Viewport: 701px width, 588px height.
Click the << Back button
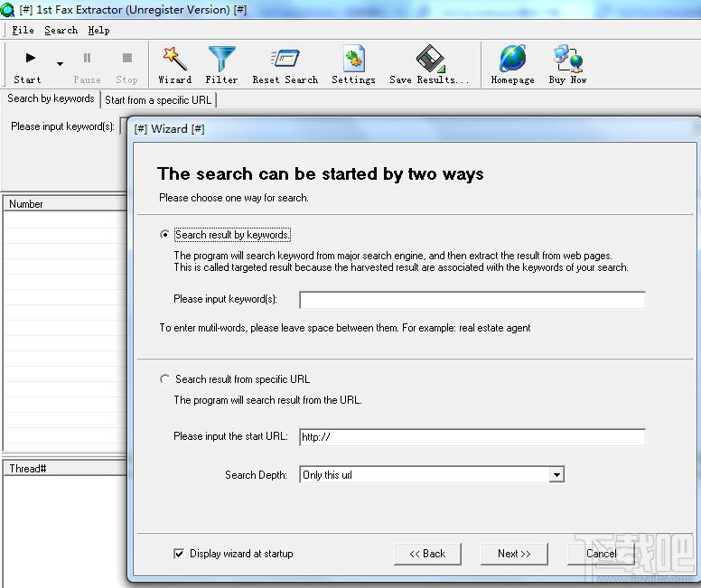click(427, 554)
